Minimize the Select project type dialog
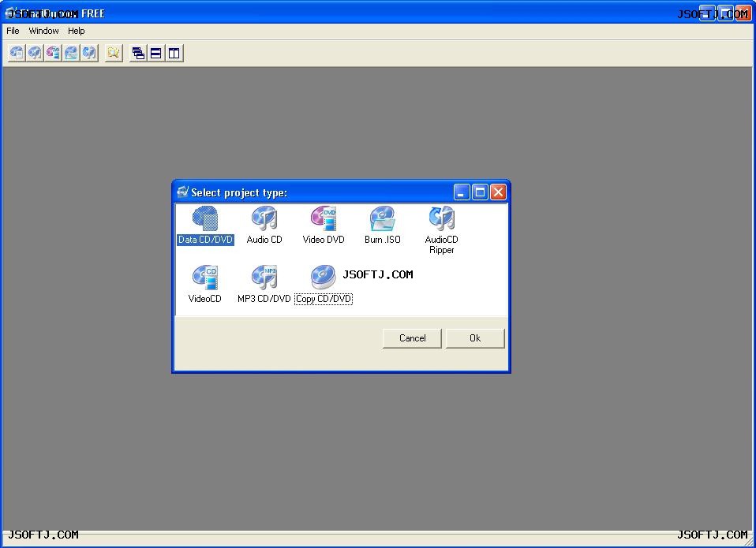Screen dimensions: 756x548 click(x=462, y=192)
